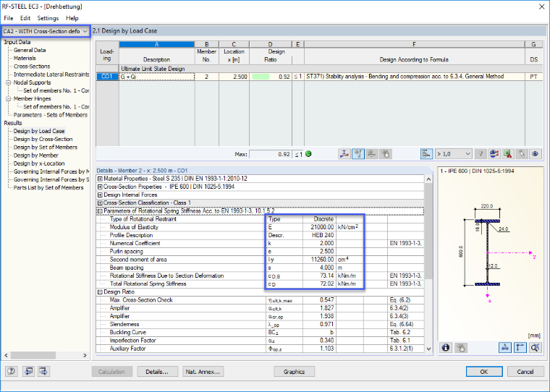Image resolution: width=550 pixels, height=392 pixels.
Task: Open Design by x-Location results
Action: tap(39, 163)
